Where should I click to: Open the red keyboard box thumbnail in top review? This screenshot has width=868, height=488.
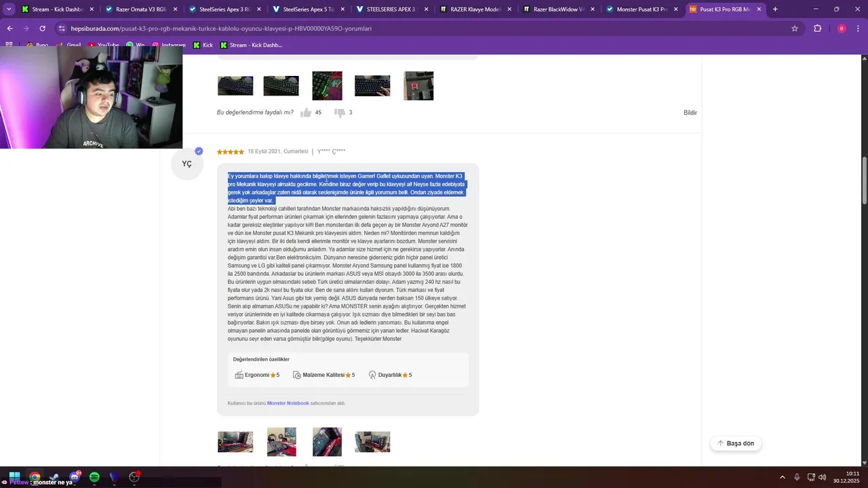click(x=418, y=86)
